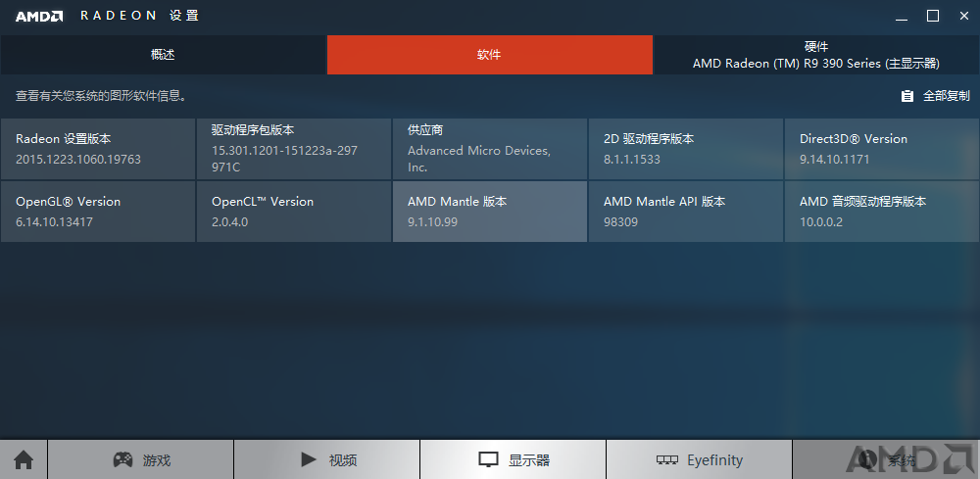
Task: Click the clipboard icon beside 全部复制
Action: 906,96
